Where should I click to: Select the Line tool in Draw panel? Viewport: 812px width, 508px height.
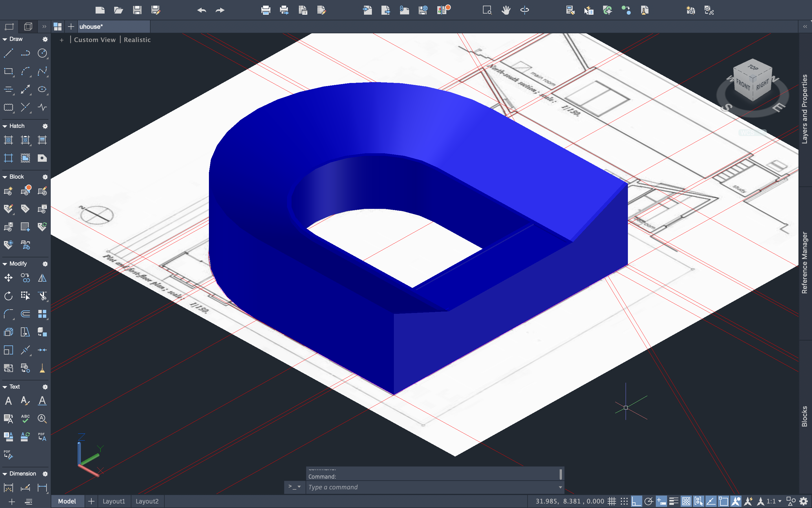(x=8, y=53)
